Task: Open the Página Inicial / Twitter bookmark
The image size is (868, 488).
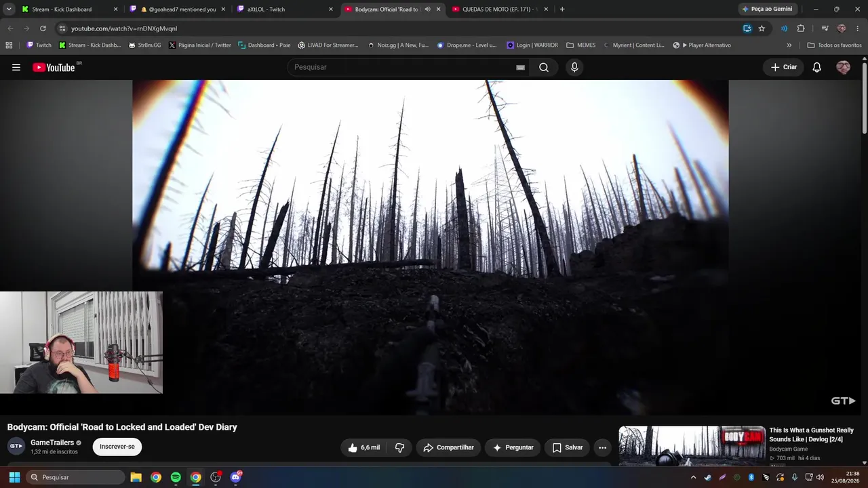Action: [199, 45]
